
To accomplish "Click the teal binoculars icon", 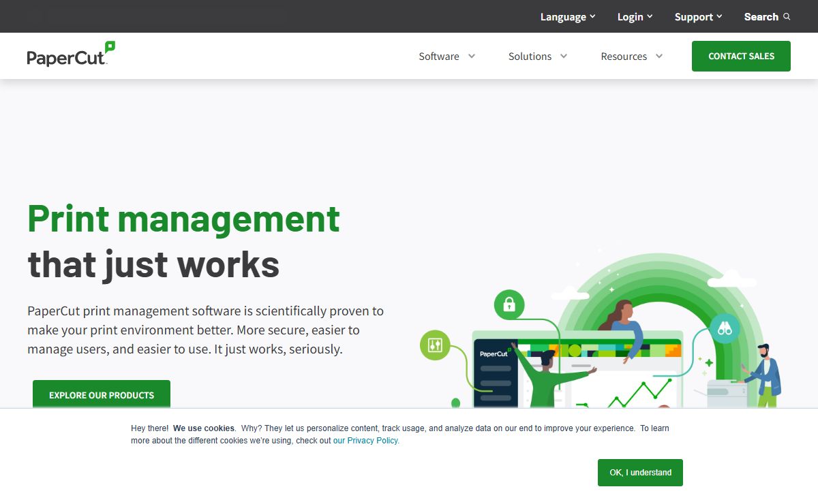I will (x=724, y=329).
